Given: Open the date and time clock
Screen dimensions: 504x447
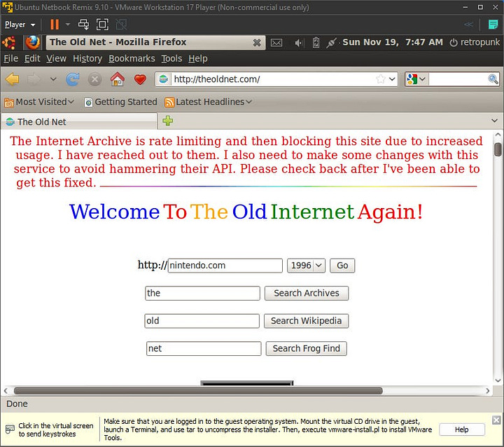Looking at the screenshot, I should point(393,42).
